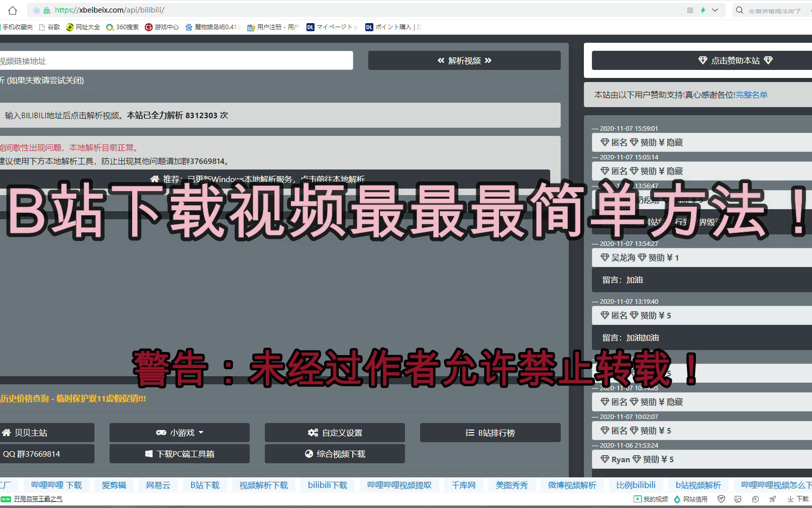Click the 自定义设置 button
This screenshot has width=812, height=508.
click(335, 433)
